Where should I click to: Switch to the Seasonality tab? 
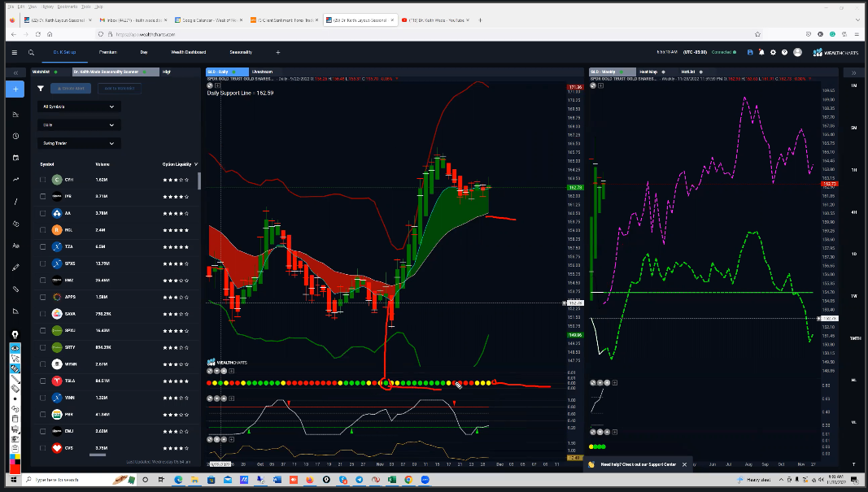tap(241, 53)
